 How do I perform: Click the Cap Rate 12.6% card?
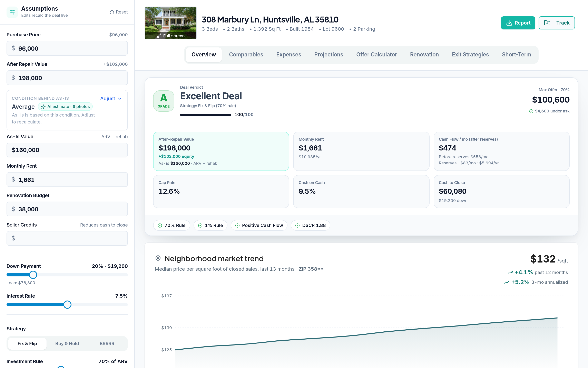pos(221,192)
